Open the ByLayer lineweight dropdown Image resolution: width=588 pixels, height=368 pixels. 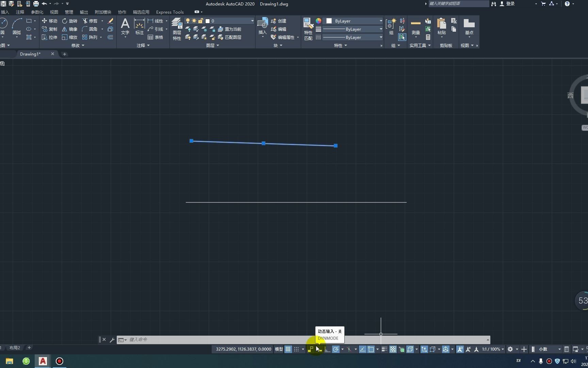click(353, 29)
